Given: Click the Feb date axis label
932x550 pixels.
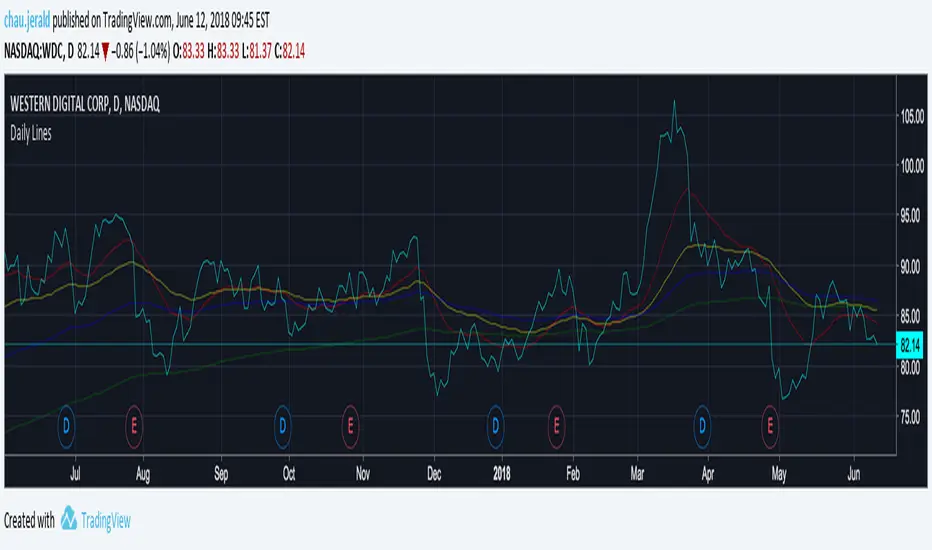Looking at the screenshot, I should coord(572,474).
